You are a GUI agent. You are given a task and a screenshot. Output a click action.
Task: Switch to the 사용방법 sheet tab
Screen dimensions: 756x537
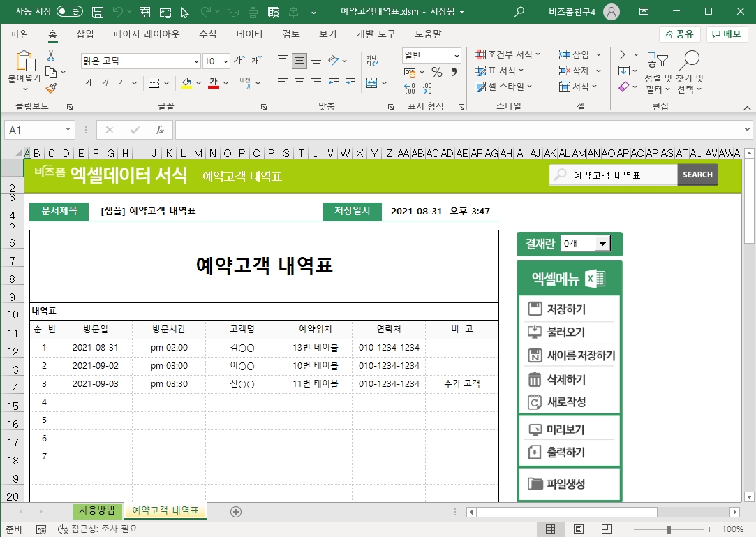click(97, 510)
